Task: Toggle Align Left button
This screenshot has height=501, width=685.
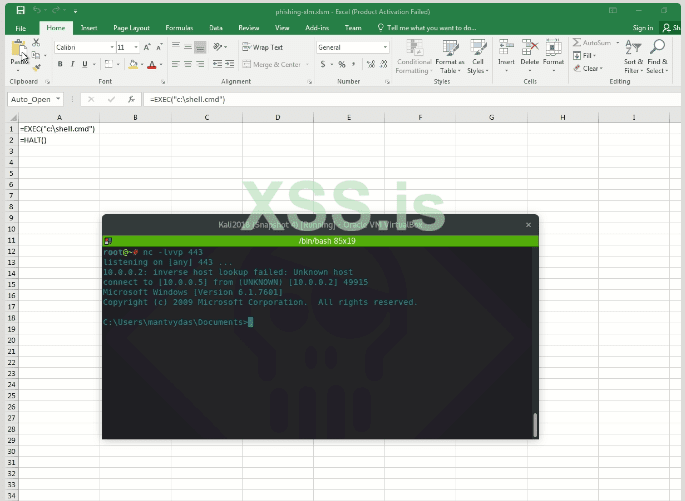Action: pyautogui.click(x=176, y=64)
